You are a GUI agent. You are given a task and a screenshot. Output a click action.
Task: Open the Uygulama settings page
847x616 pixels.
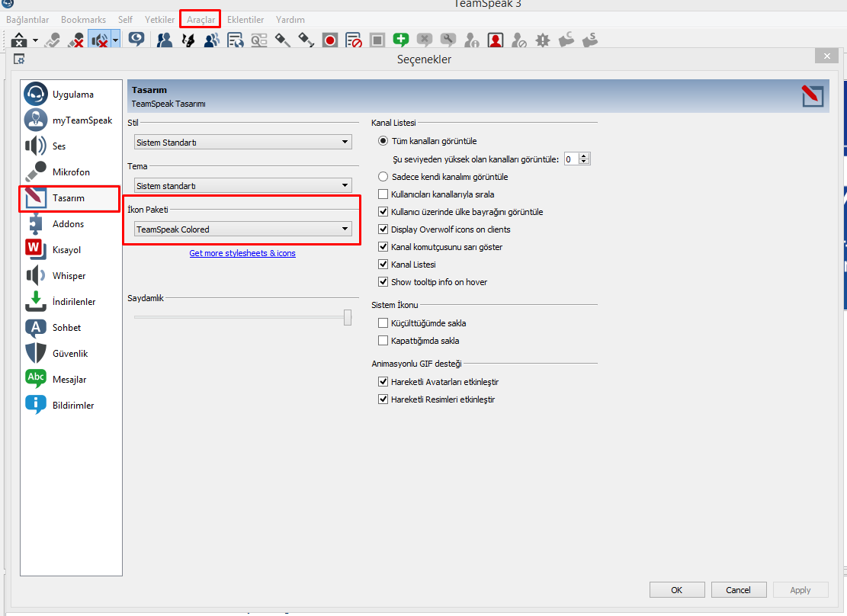(x=71, y=94)
